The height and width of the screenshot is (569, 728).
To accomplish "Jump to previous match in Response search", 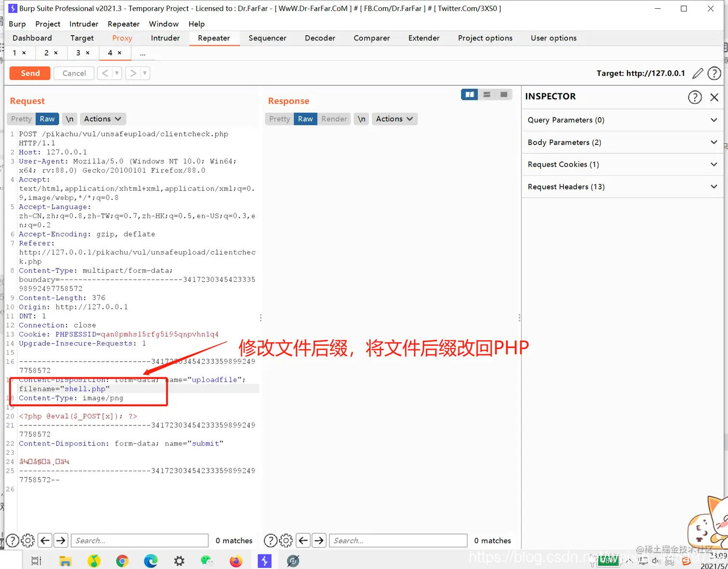I will coord(303,541).
